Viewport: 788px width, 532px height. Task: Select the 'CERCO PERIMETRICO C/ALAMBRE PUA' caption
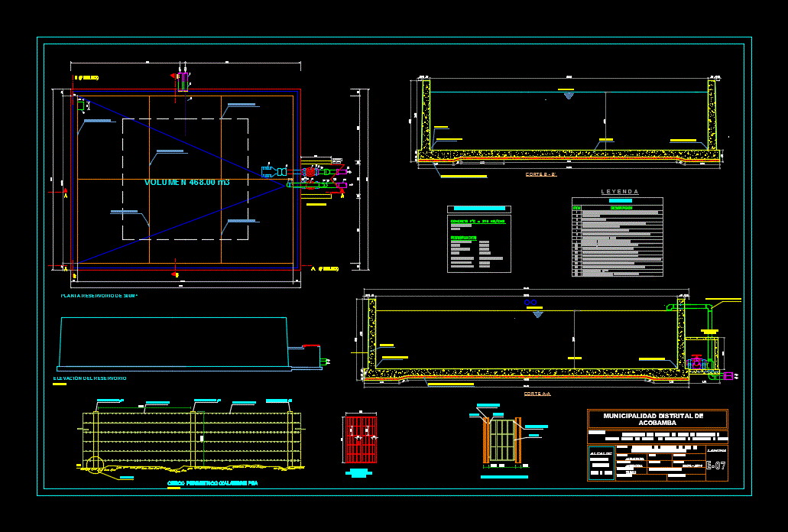[212, 483]
